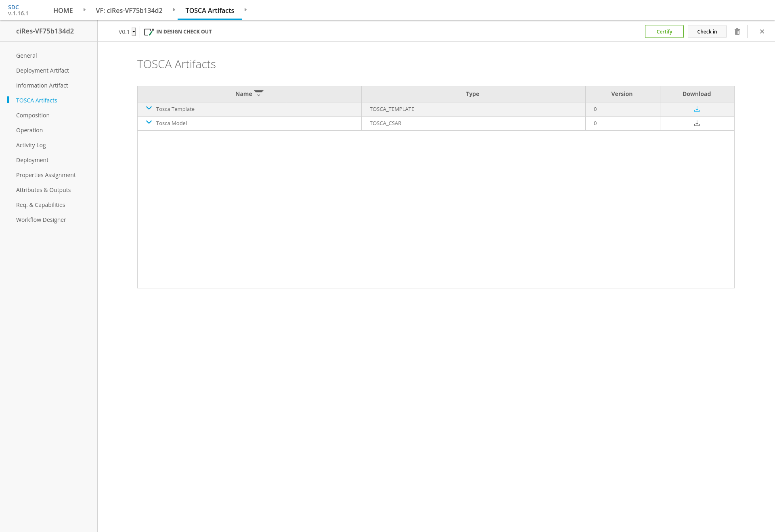Select Properties Assignment in the sidebar
This screenshot has width=775, height=532.
tap(46, 175)
